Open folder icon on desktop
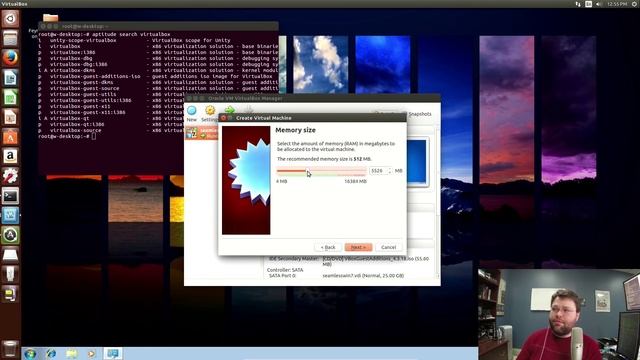 point(51,18)
